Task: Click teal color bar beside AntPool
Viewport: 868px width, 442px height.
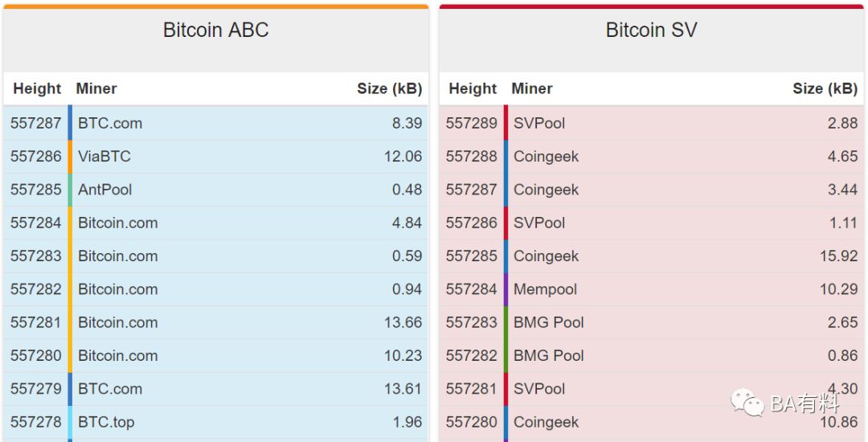Action: point(70,189)
